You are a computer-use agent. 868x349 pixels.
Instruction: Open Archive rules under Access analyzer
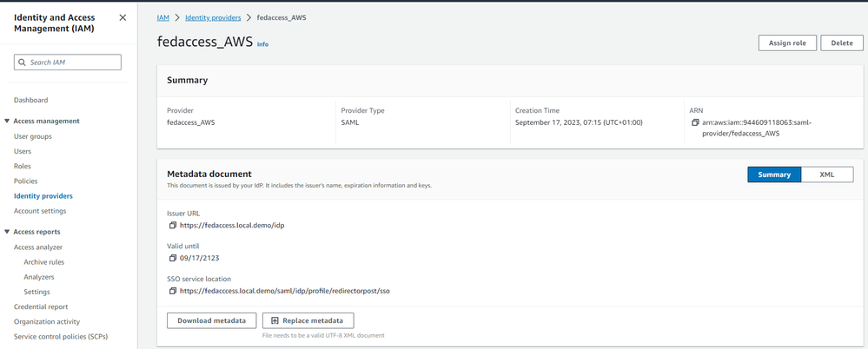tap(43, 262)
